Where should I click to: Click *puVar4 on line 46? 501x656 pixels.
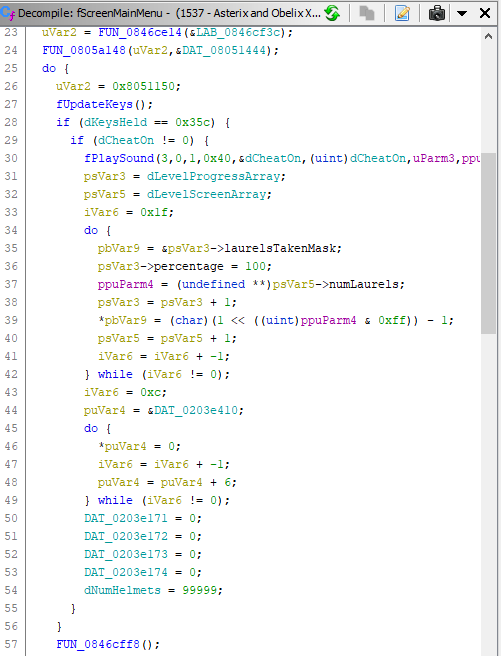pyautogui.click(x=122, y=446)
